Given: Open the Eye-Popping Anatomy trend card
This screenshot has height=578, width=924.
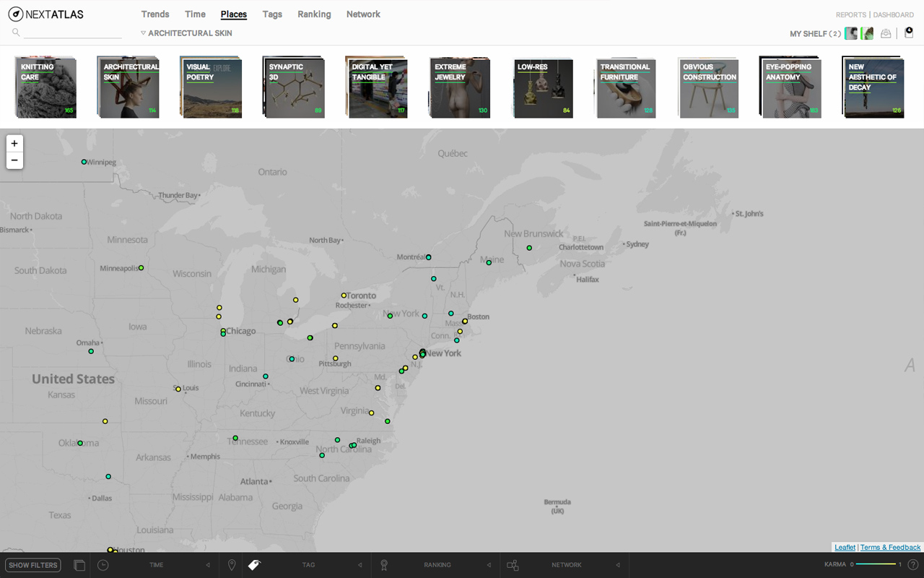Looking at the screenshot, I should click(x=790, y=87).
